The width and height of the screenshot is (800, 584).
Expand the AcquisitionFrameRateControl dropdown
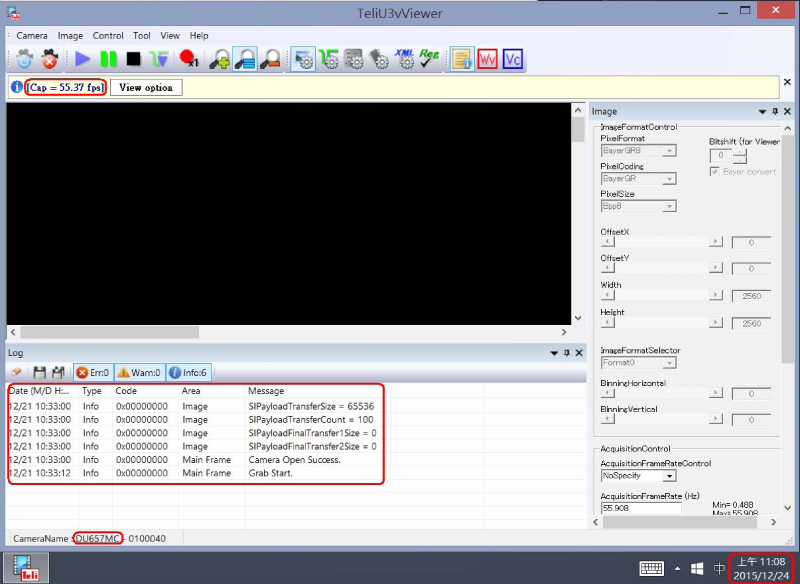(x=669, y=476)
